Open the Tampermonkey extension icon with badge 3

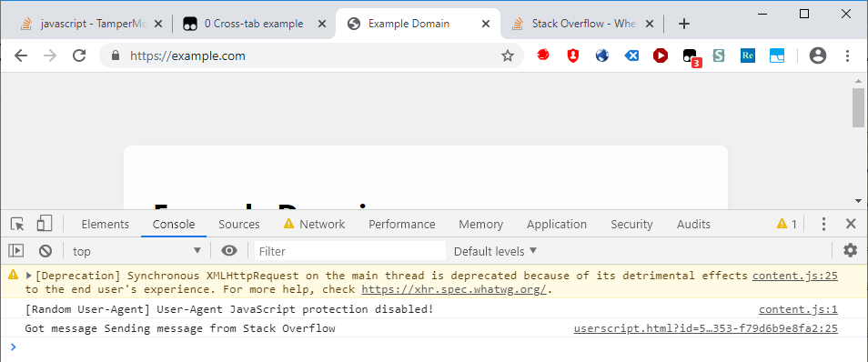[x=691, y=56]
